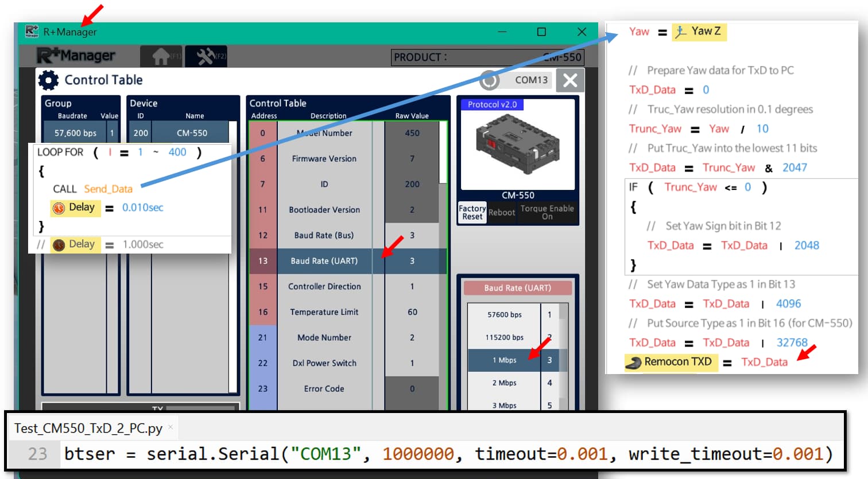The width and height of the screenshot is (868, 479).
Task: Click the Delay icon on commented 1.000sec line
Action: (59, 245)
